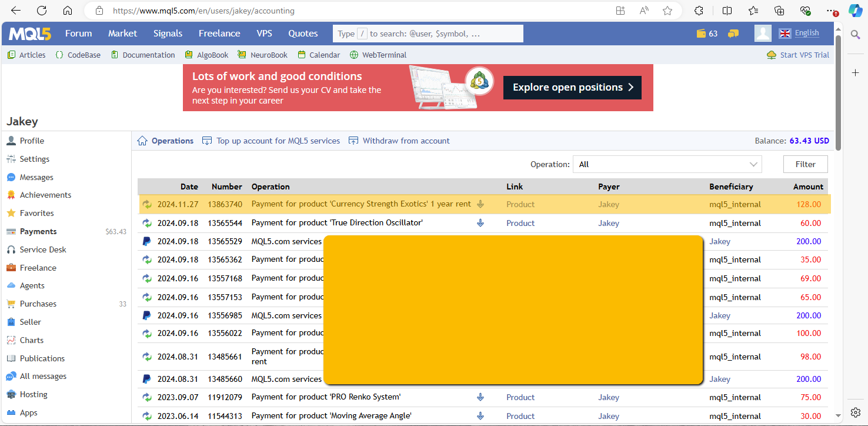Open Edge sidebar search icon

coord(856,35)
